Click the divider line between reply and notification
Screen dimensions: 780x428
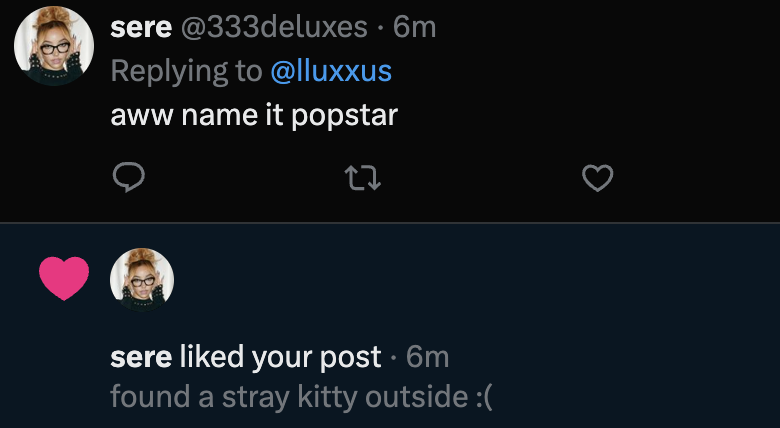[x=390, y=222]
